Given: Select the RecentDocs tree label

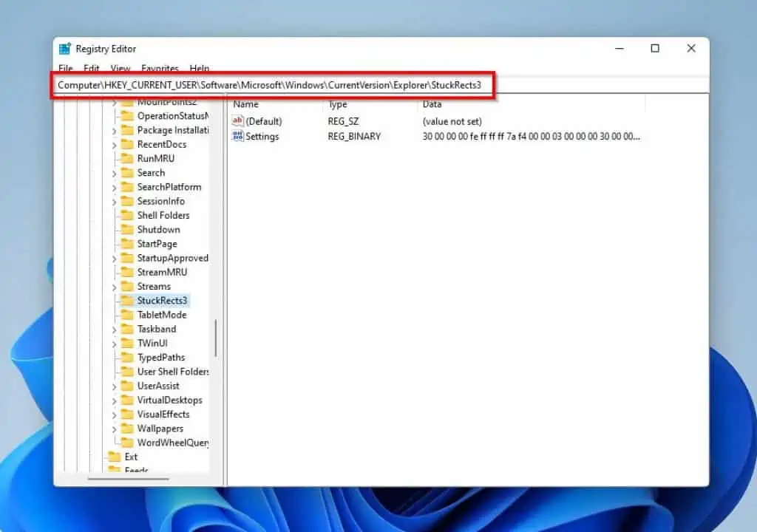Looking at the screenshot, I should (x=162, y=144).
